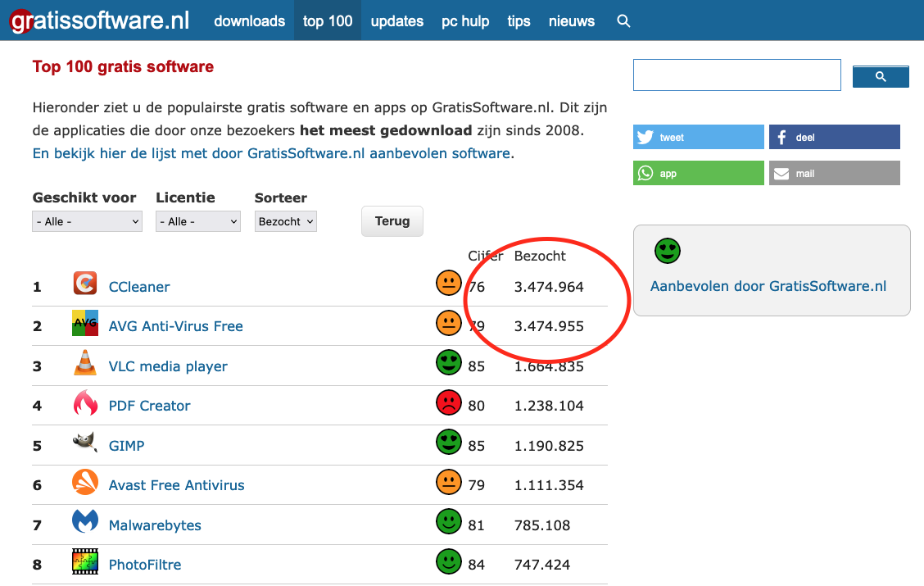Click the GIMP mascot icon
924x586 pixels.
[x=85, y=443]
